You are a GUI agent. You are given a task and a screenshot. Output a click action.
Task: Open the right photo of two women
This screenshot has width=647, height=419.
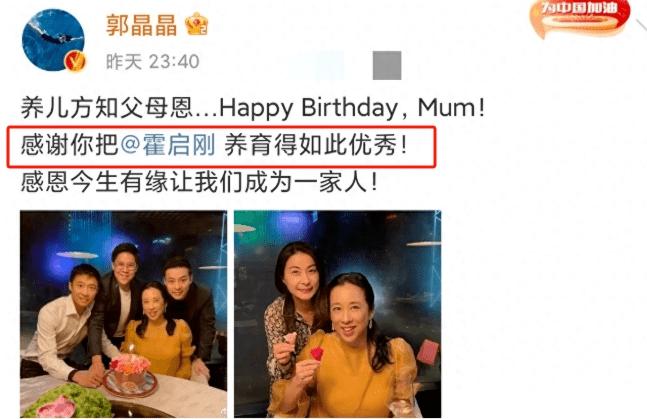(338, 314)
